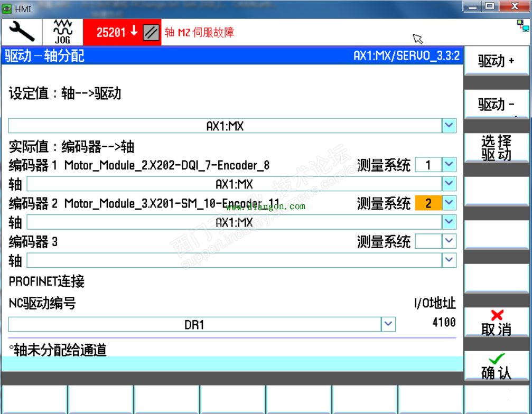
Task: Open the setpoint axis AX1:MX dropdown
Action: click(x=449, y=125)
